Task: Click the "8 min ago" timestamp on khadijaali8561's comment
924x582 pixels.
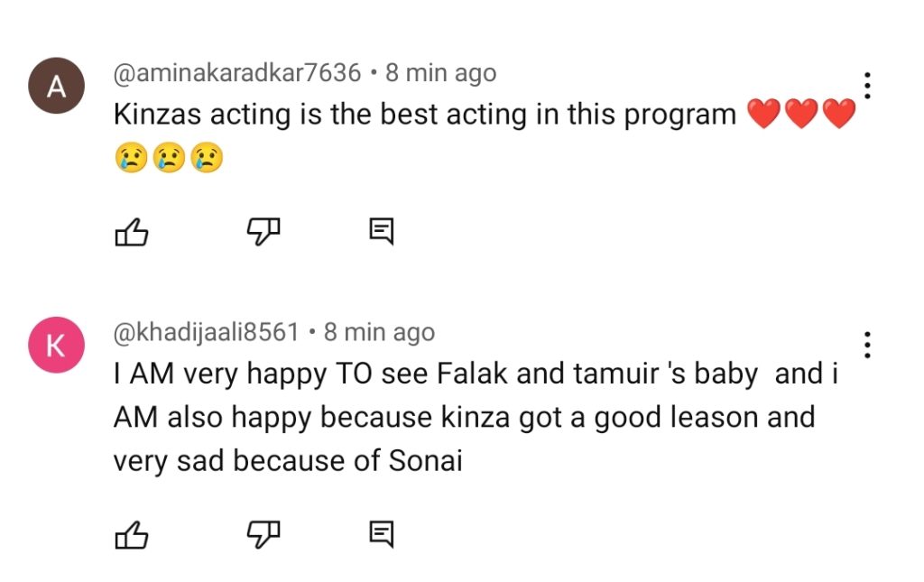Action: [379, 333]
